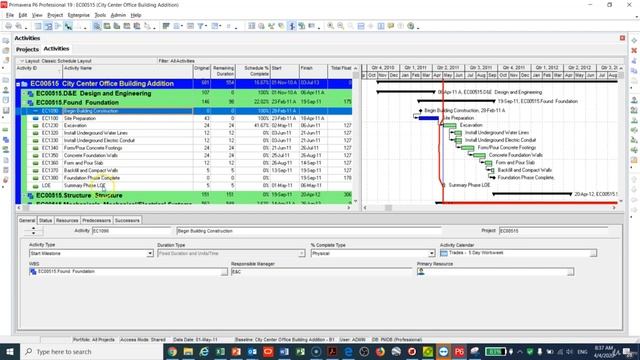The width and height of the screenshot is (640, 360).
Task: Open the % Complete Type dropdown
Action: click(431, 253)
